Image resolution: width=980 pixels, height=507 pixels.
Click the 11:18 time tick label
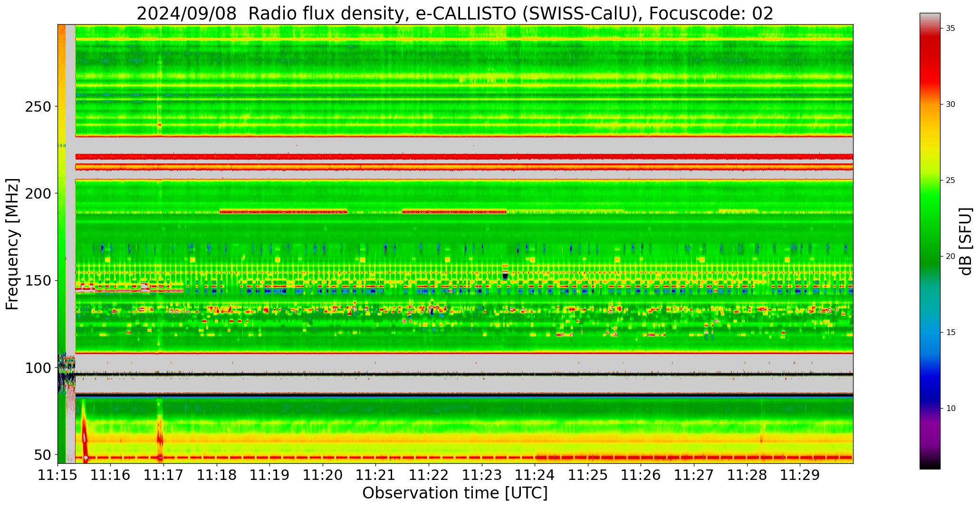click(217, 475)
